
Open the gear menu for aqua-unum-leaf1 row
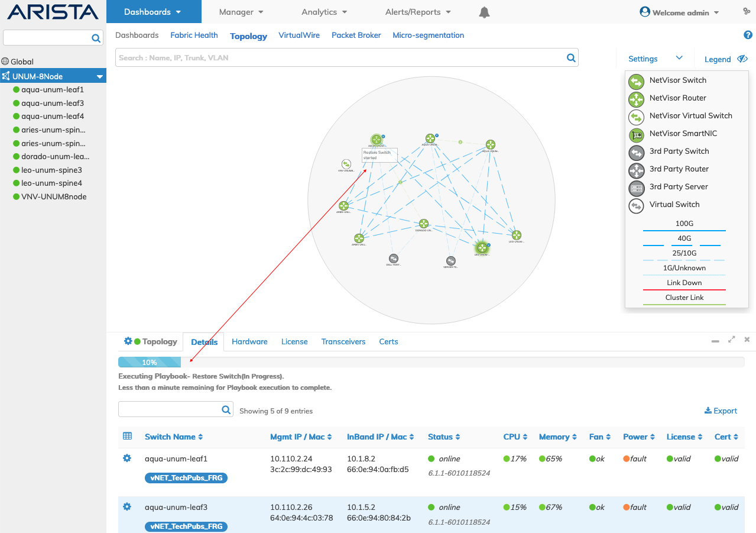coord(127,458)
